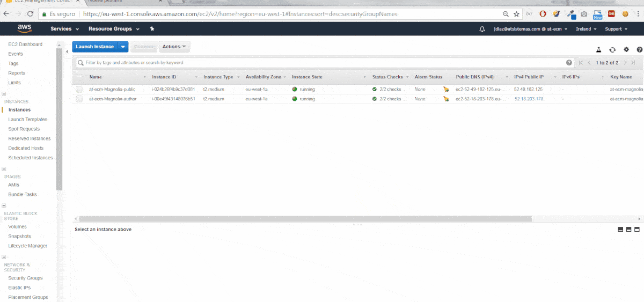Open the table settings gear icon
This screenshot has width=644, height=302.
(x=626, y=49)
